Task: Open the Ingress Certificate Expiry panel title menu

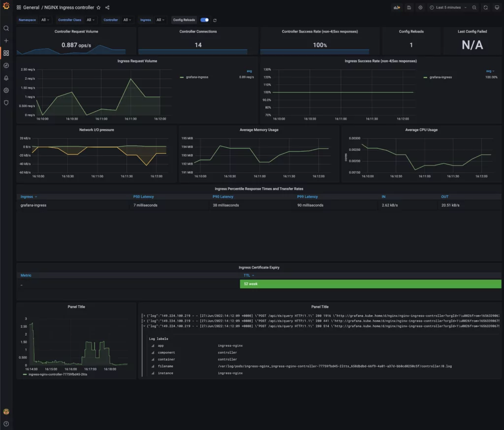Action: tap(259, 267)
